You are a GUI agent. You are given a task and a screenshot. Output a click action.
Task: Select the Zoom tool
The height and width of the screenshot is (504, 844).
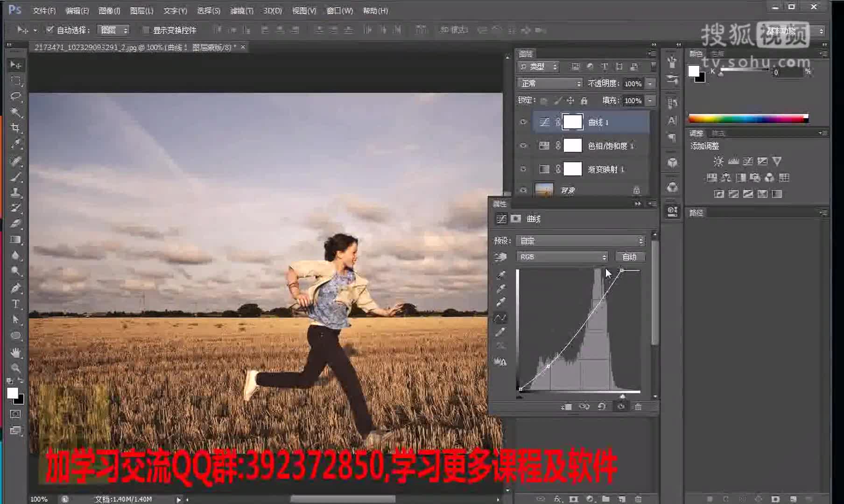click(15, 368)
